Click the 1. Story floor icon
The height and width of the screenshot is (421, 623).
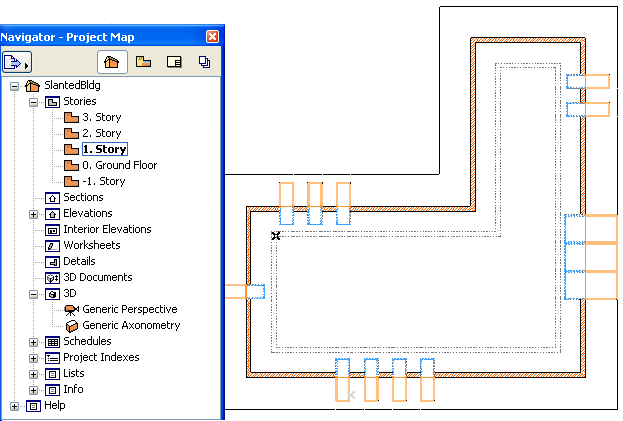pos(71,149)
